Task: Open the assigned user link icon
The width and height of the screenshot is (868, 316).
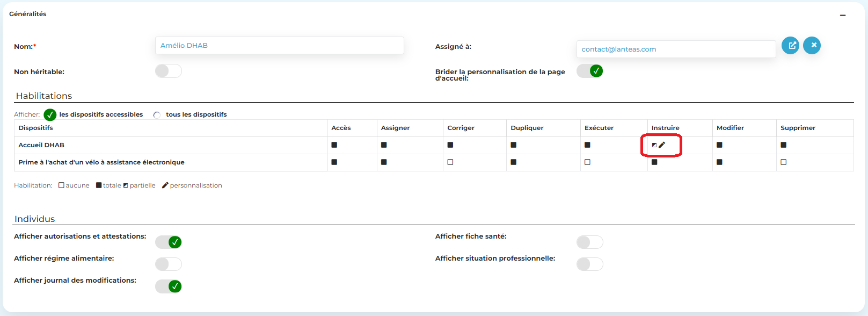Action: (790, 46)
